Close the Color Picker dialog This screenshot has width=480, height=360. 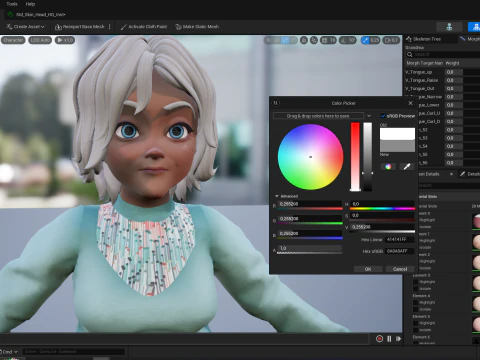410,103
